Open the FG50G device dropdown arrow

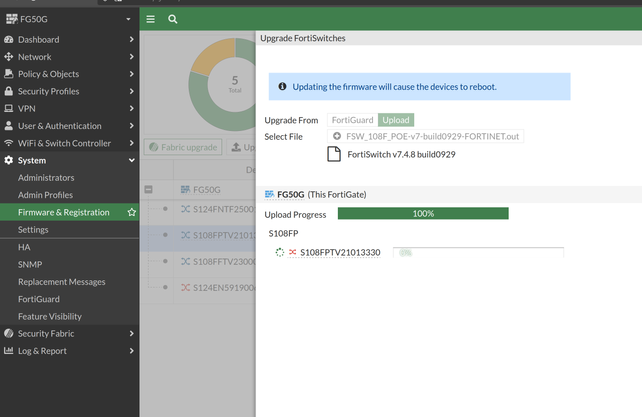pyautogui.click(x=128, y=19)
